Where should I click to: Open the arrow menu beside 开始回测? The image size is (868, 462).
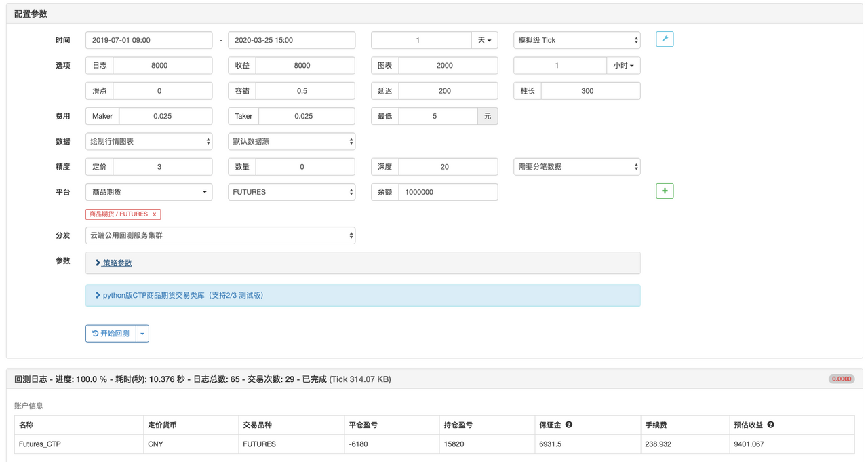point(142,334)
